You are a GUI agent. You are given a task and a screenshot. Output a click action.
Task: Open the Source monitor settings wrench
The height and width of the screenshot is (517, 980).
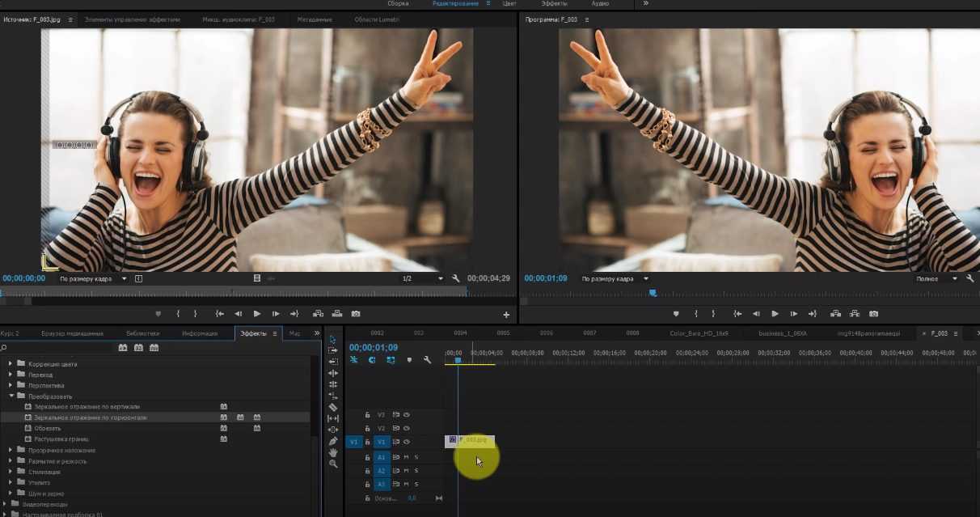coord(456,278)
